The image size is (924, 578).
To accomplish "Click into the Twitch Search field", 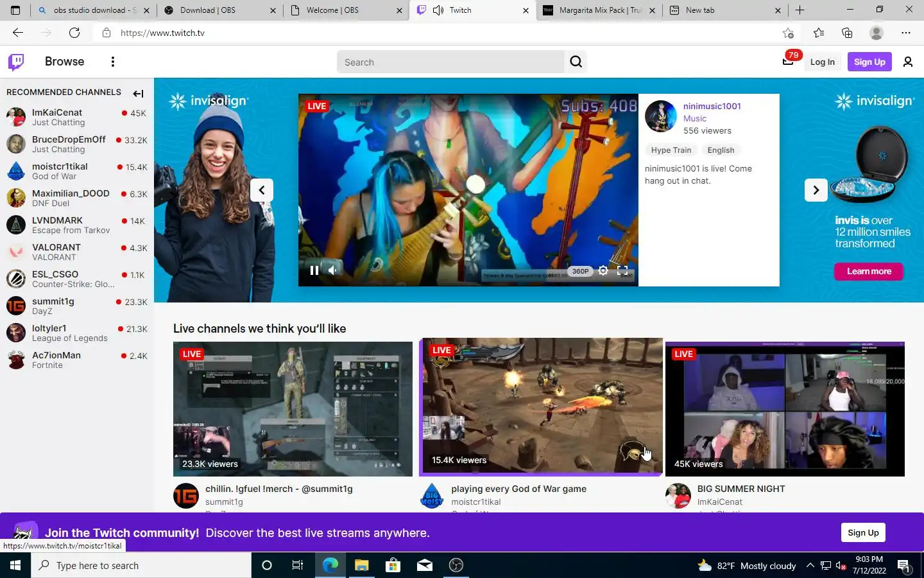I will click(x=450, y=62).
